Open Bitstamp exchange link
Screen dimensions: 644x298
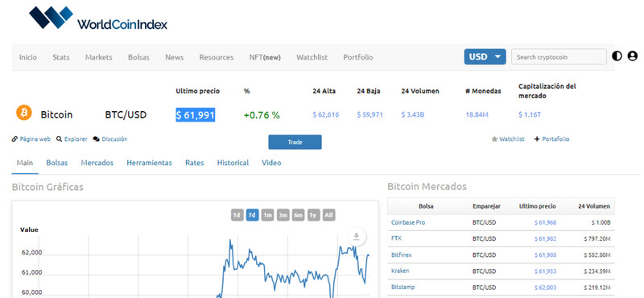403,287
